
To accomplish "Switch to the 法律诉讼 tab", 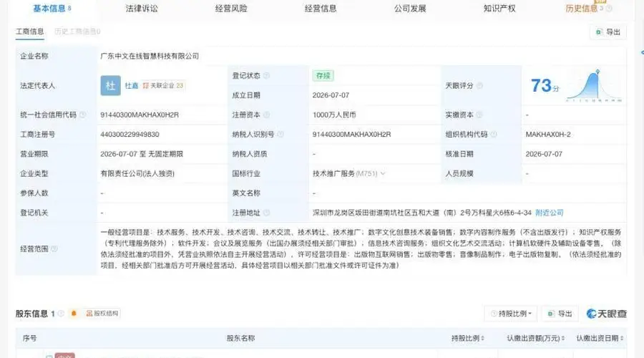I will [142, 8].
